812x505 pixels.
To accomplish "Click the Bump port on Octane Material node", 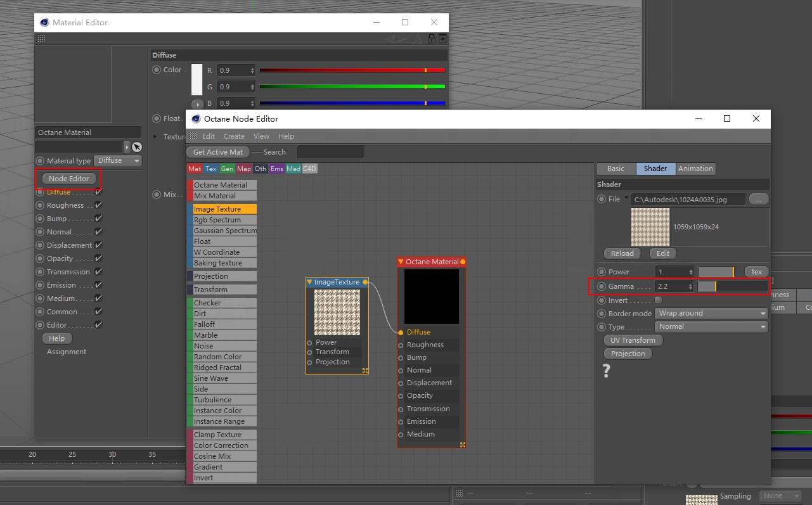I will pyautogui.click(x=401, y=358).
